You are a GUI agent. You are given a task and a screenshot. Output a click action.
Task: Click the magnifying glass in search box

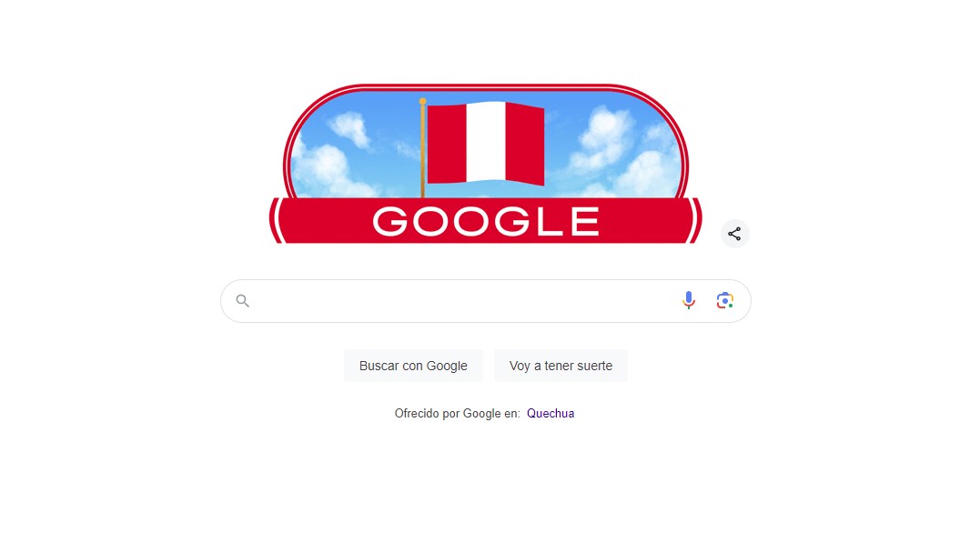pos(243,301)
